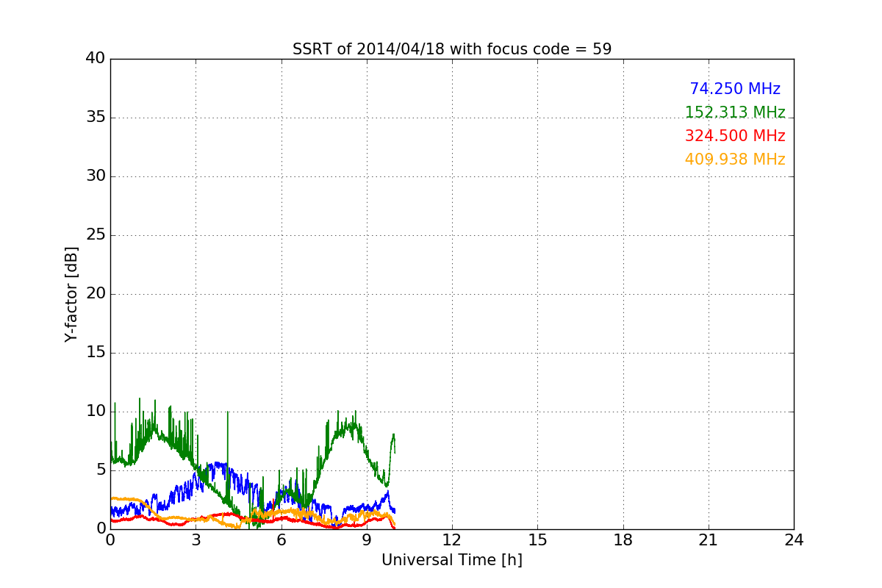
Task: Click the plot title 'SSRT of 2014/04/18 with focus code = 59'
Action: pyautogui.click(x=452, y=49)
